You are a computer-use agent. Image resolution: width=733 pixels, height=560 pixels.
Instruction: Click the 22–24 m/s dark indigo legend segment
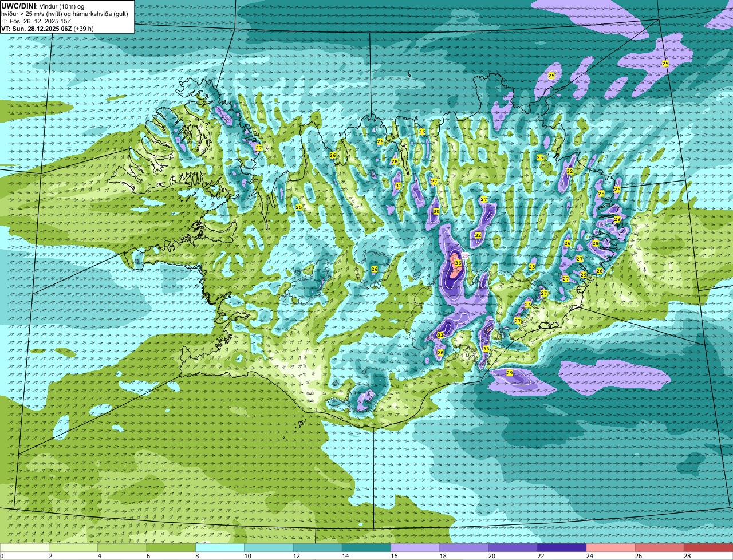tap(562, 547)
